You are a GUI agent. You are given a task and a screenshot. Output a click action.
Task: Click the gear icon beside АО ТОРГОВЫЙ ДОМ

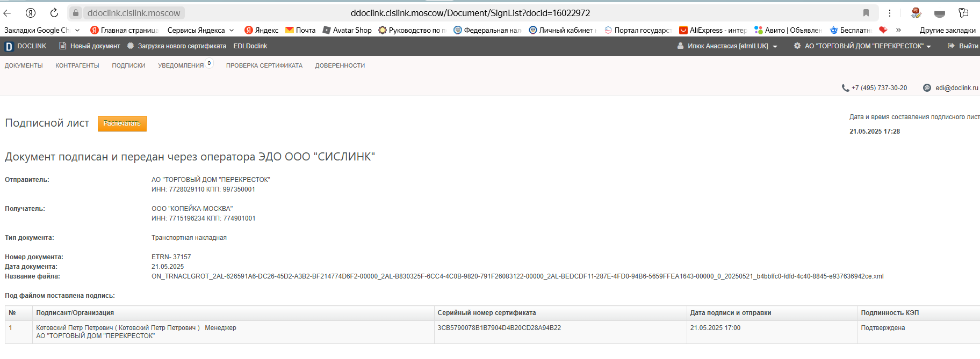click(797, 46)
